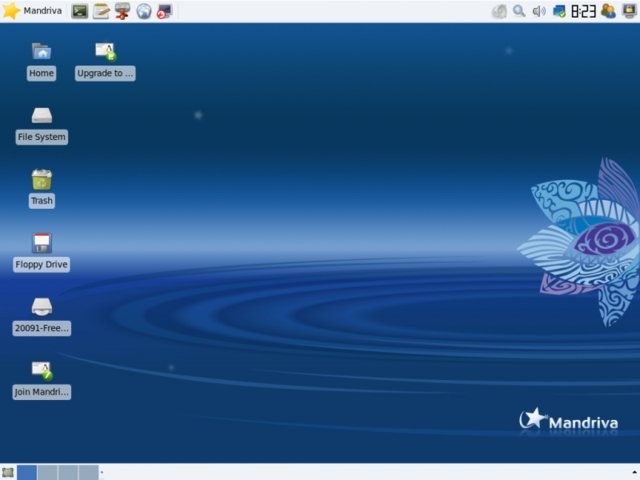Select the Upgrade to... desktop launcher
This screenshot has height=480, width=640.
(x=105, y=62)
